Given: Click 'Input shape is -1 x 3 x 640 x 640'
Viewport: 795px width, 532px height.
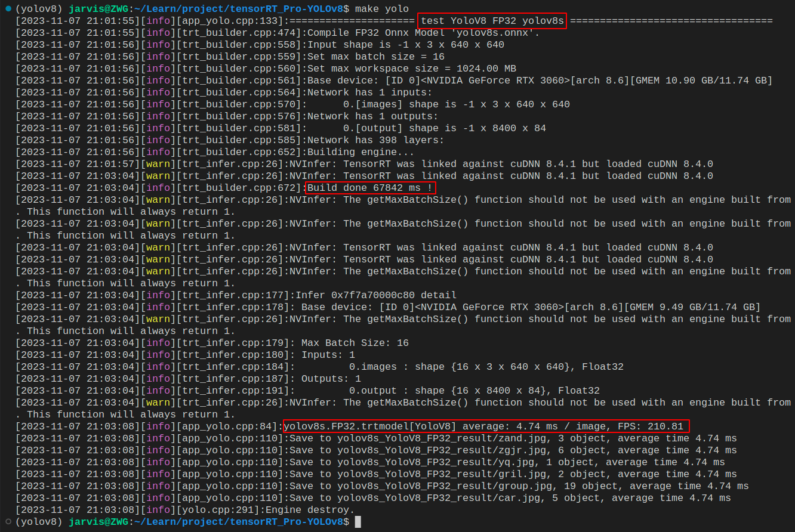Looking at the screenshot, I should [406, 45].
